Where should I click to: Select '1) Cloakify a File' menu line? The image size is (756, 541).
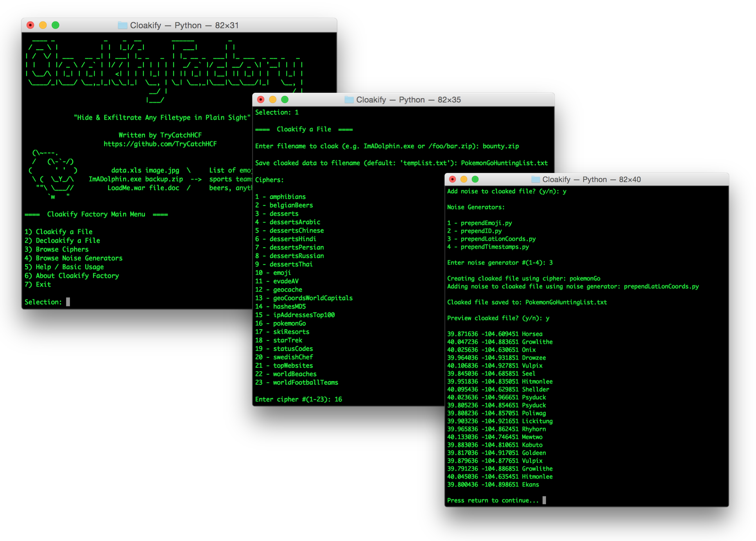click(x=59, y=231)
